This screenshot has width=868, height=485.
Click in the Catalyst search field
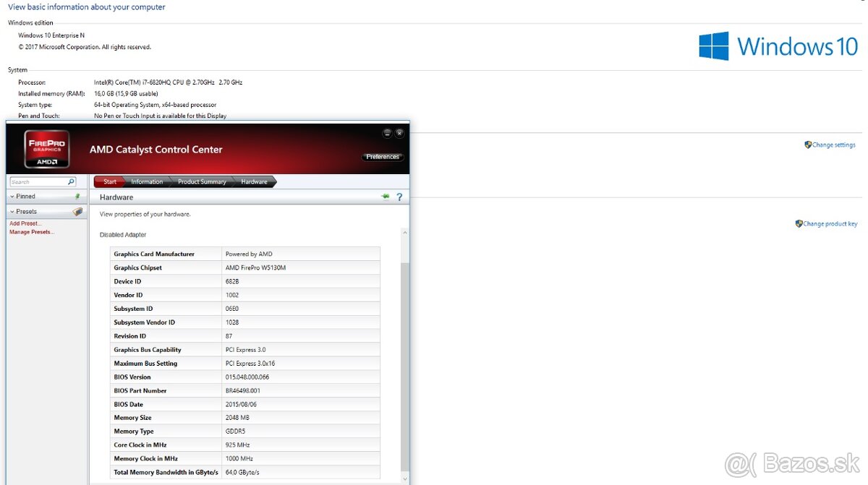[38, 182]
